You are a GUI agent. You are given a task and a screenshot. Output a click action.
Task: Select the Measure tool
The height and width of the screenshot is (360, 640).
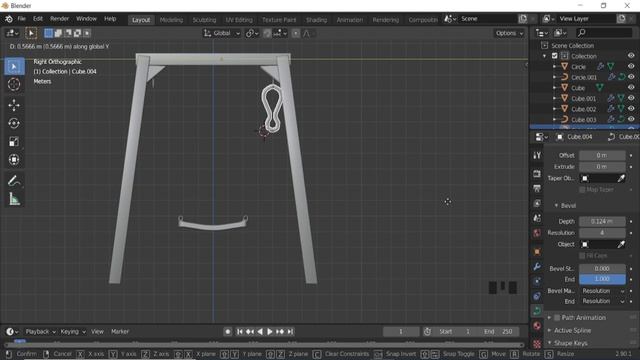[14, 199]
